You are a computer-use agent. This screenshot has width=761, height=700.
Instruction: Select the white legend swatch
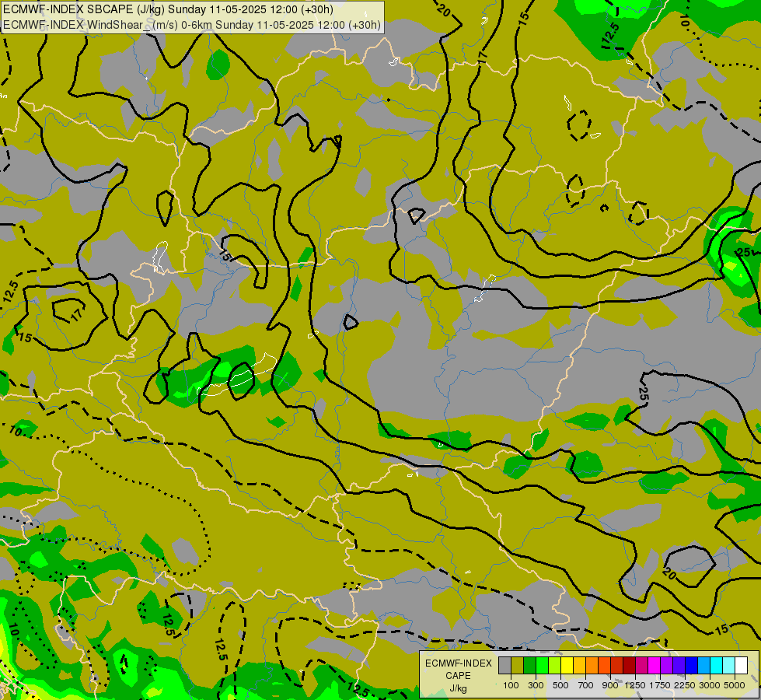tap(741, 665)
